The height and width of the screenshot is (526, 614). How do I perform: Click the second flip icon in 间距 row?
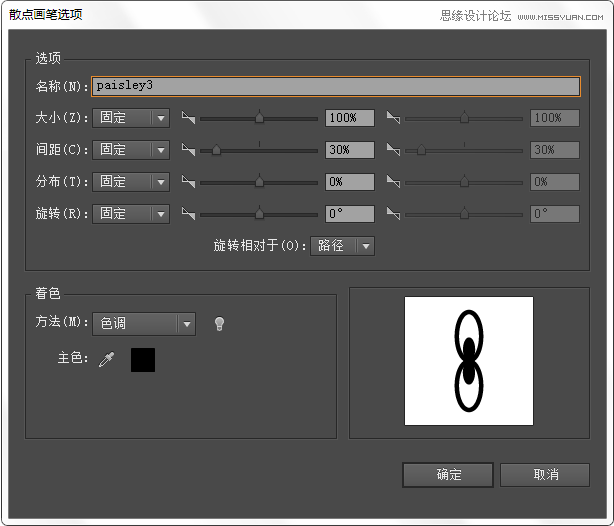(392, 150)
